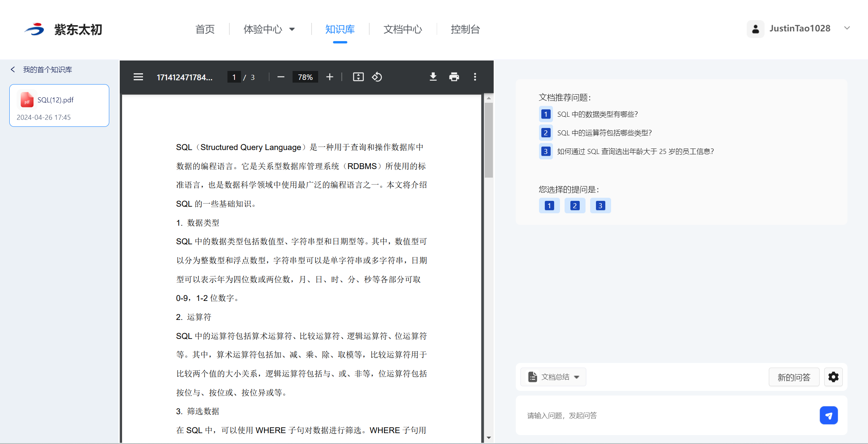Click the user avatar icon
868x444 pixels.
coord(755,29)
